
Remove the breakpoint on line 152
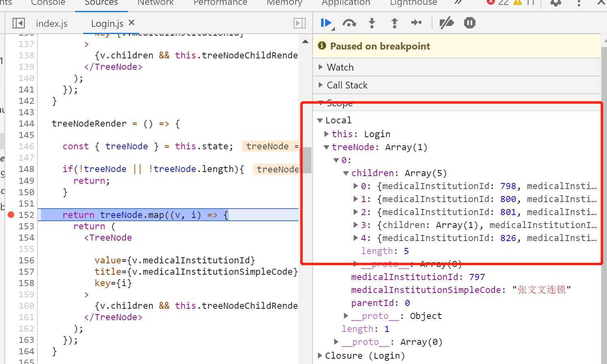coord(11,215)
